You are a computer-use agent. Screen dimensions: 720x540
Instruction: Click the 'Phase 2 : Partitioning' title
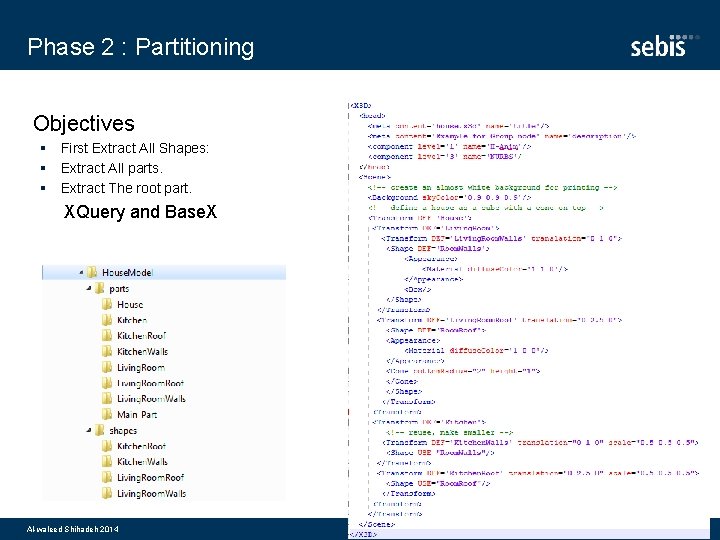141,47
